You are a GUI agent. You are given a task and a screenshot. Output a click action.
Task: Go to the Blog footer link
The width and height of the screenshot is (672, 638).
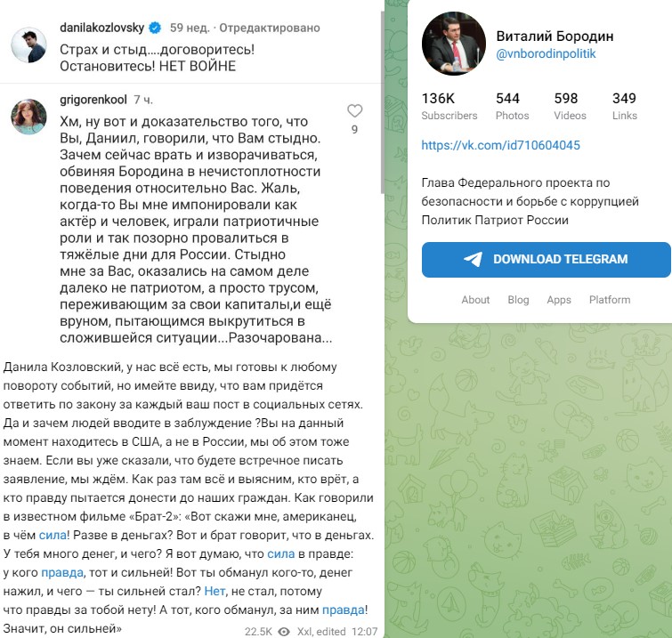coord(518,300)
